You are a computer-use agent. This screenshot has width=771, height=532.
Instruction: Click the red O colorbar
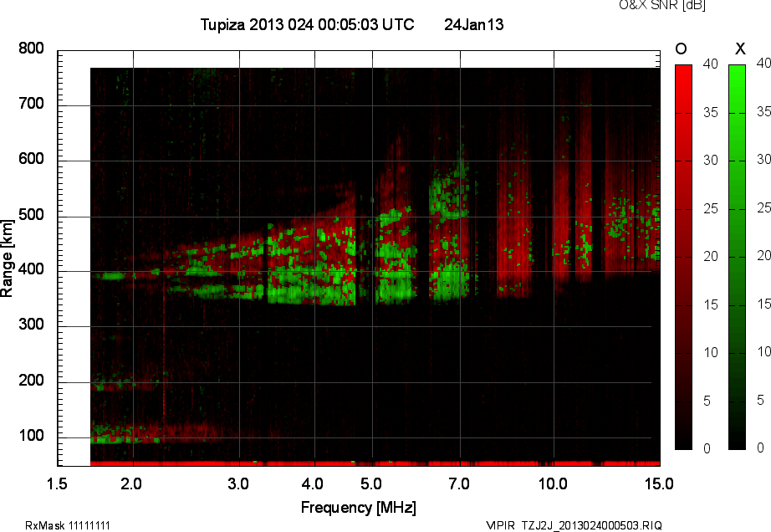coord(683,257)
